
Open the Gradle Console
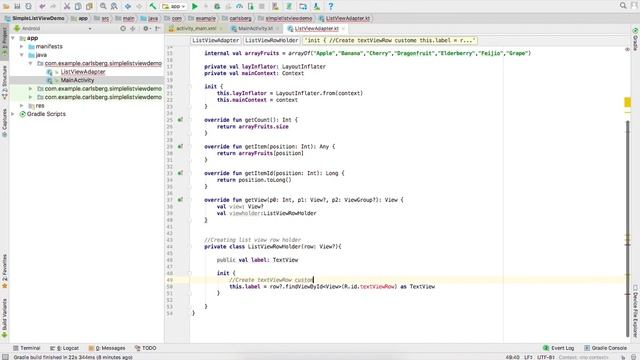coord(605,348)
